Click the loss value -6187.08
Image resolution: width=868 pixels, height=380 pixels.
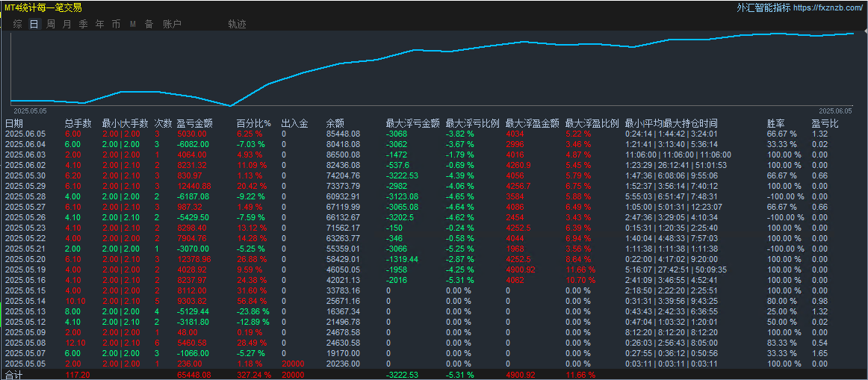(193, 196)
